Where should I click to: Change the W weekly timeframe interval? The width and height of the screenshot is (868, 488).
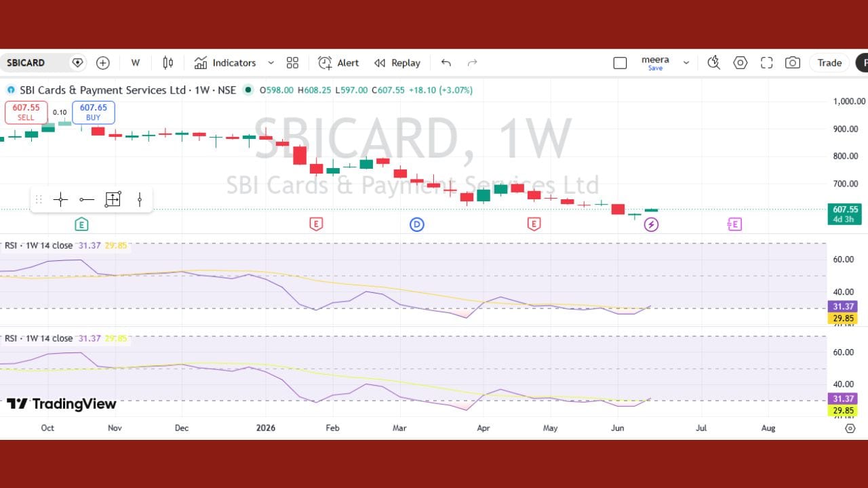tap(136, 63)
